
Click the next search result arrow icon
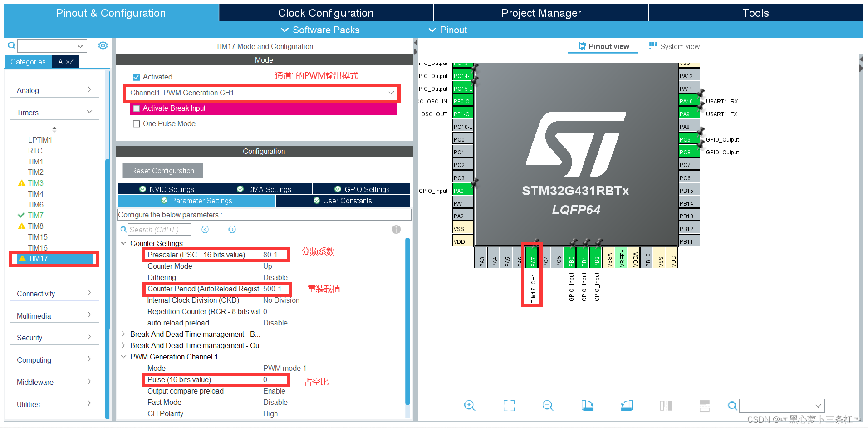pos(232,230)
